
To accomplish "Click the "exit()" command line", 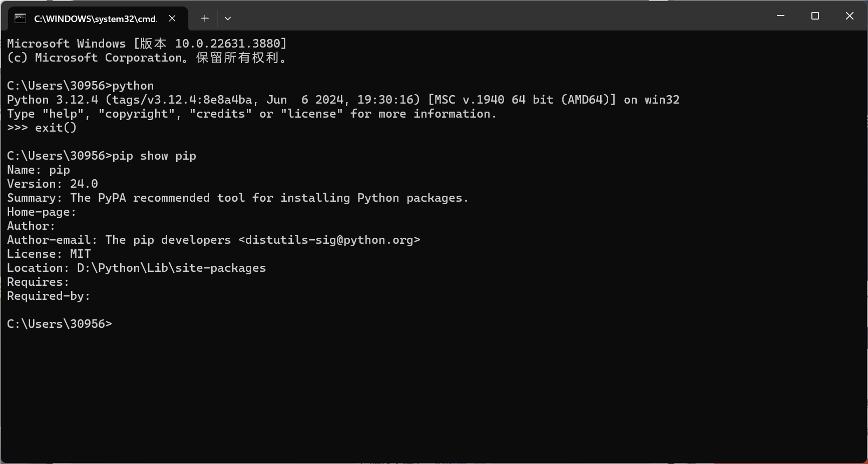I will coord(56,128).
